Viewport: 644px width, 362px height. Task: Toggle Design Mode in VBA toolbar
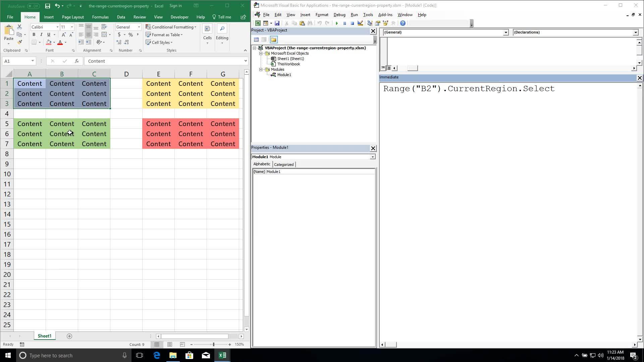tap(360, 23)
